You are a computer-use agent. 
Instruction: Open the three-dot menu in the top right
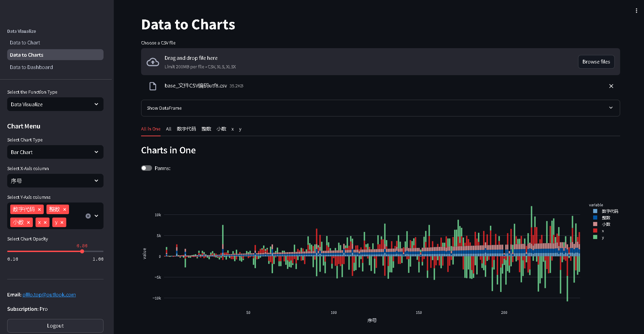(636, 10)
